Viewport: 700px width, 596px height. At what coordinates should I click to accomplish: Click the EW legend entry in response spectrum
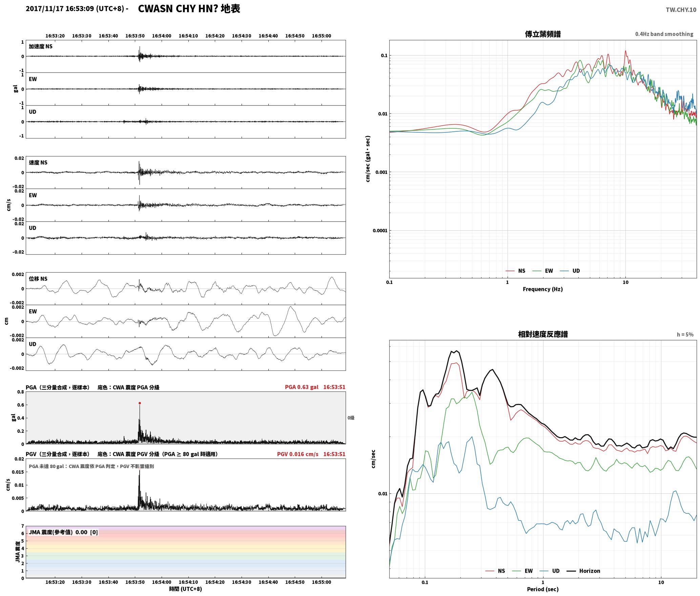coord(522,571)
